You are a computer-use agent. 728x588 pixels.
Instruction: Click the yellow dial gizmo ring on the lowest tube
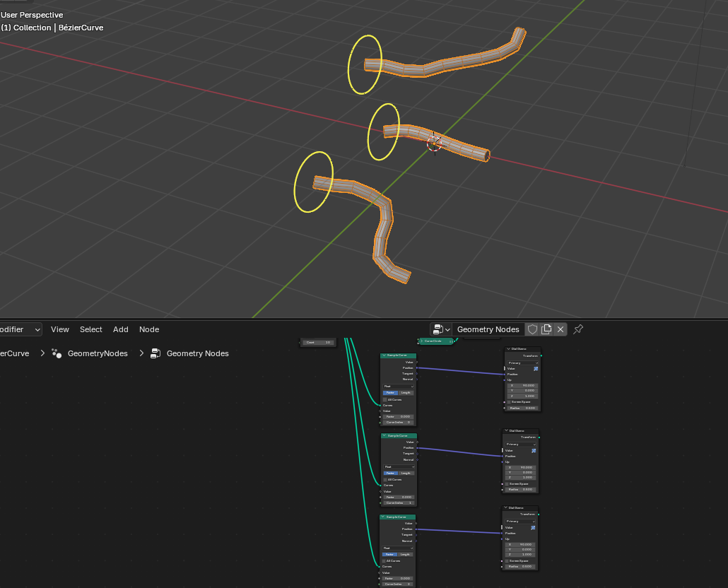tap(314, 182)
